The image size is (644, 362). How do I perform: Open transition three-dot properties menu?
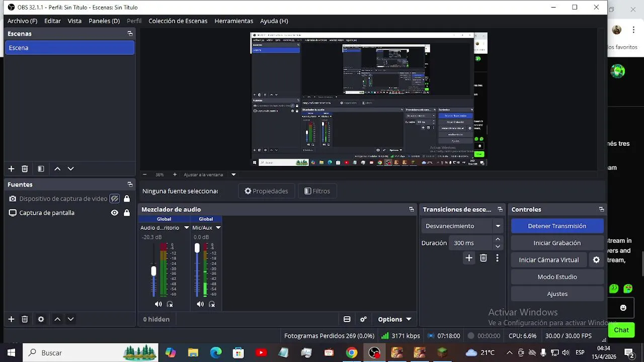coord(497,258)
